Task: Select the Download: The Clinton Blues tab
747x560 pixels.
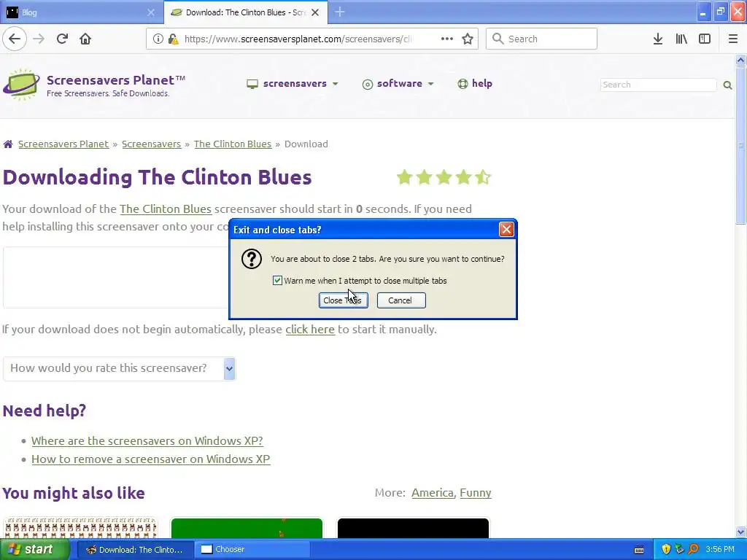Action: click(246, 12)
